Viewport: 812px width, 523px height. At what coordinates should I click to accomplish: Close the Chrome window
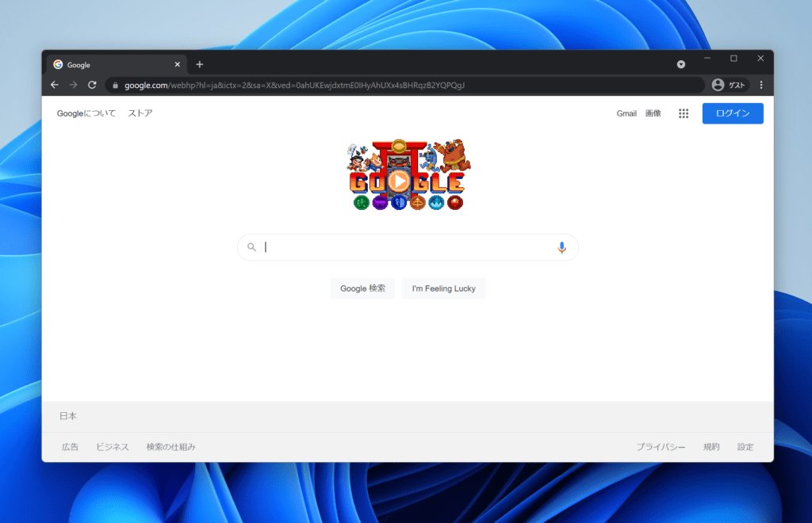(x=760, y=59)
